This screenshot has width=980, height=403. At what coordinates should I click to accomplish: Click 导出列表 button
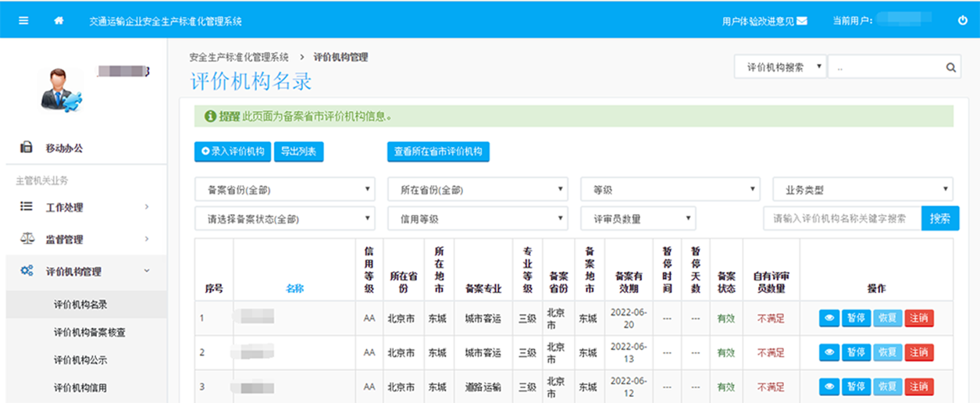coord(298,152)
